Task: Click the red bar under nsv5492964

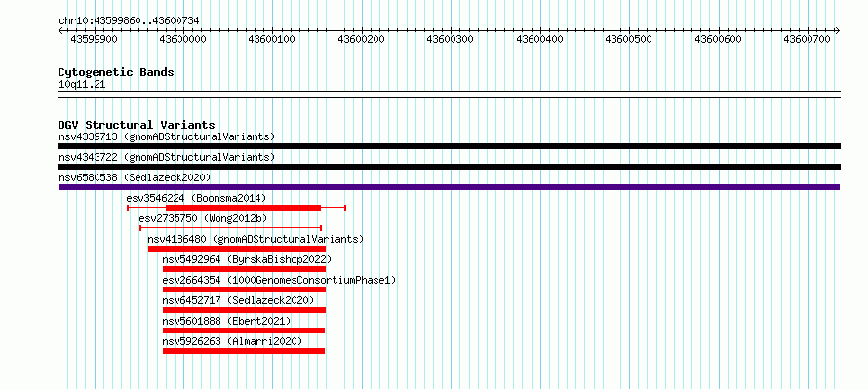Action: [x=244, y=269]
